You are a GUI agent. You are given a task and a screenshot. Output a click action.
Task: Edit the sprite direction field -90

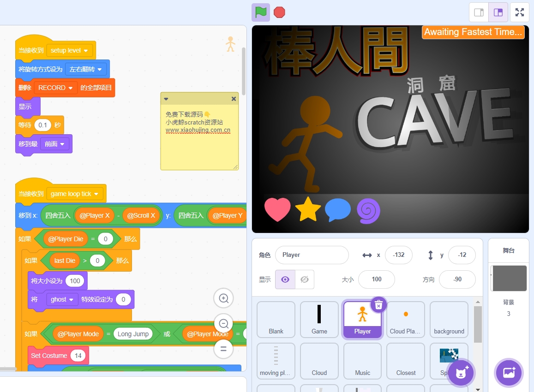457,279
